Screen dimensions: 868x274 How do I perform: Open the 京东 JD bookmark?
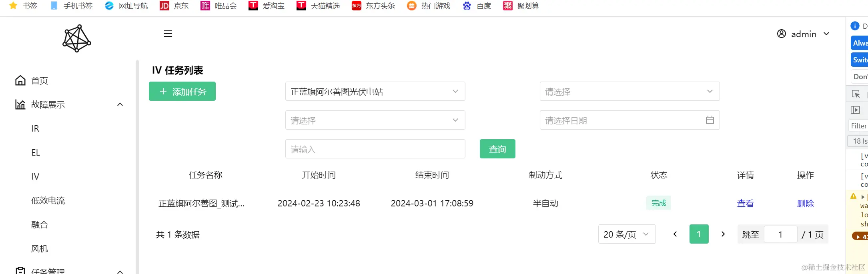click(x=174, y=6)
